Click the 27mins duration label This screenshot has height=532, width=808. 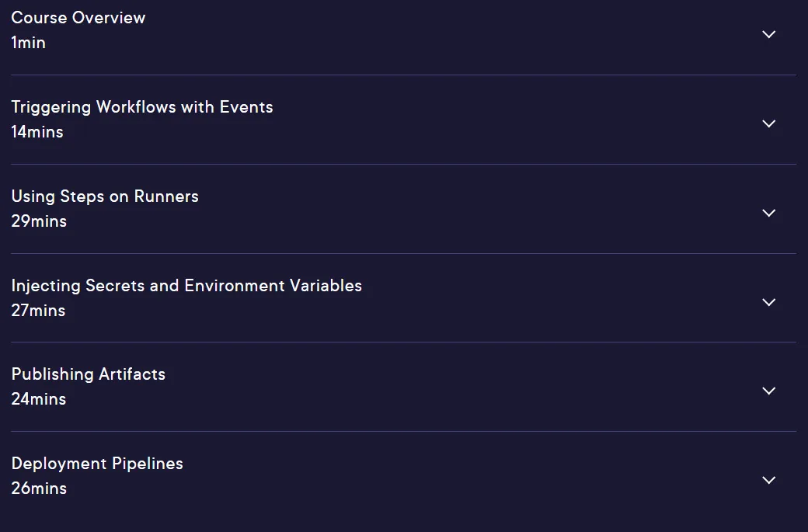point(38,311)
